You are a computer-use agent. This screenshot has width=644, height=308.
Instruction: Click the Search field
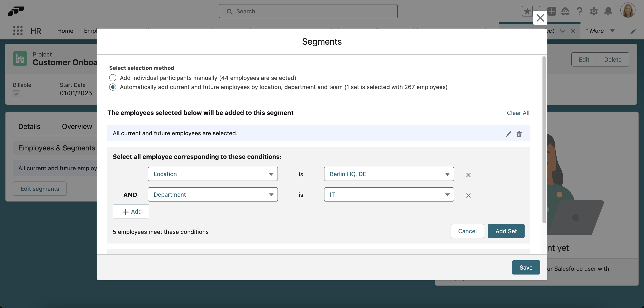308,11
